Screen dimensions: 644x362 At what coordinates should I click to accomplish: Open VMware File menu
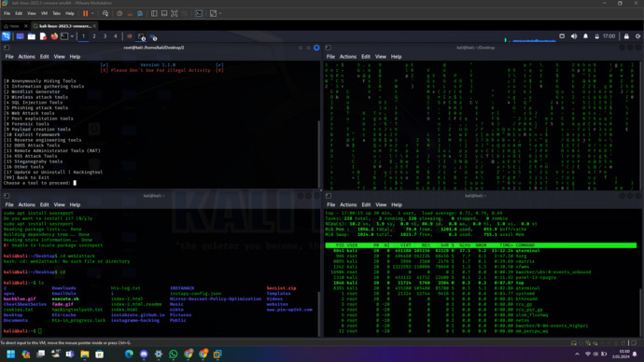tap(7, 14)
